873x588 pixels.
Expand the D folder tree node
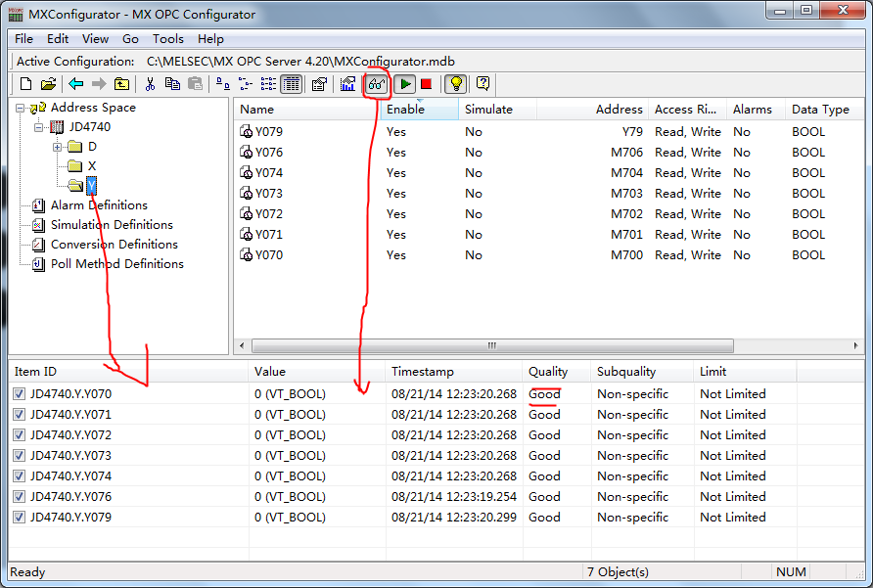click(x=58, y=147)
